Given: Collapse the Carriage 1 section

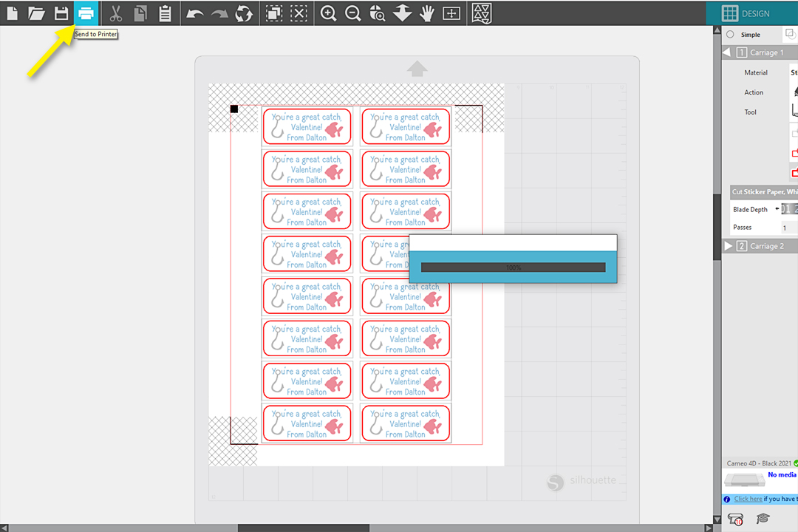Looking at the screenshot, I should pyautogui.click(x=727, y=52).
